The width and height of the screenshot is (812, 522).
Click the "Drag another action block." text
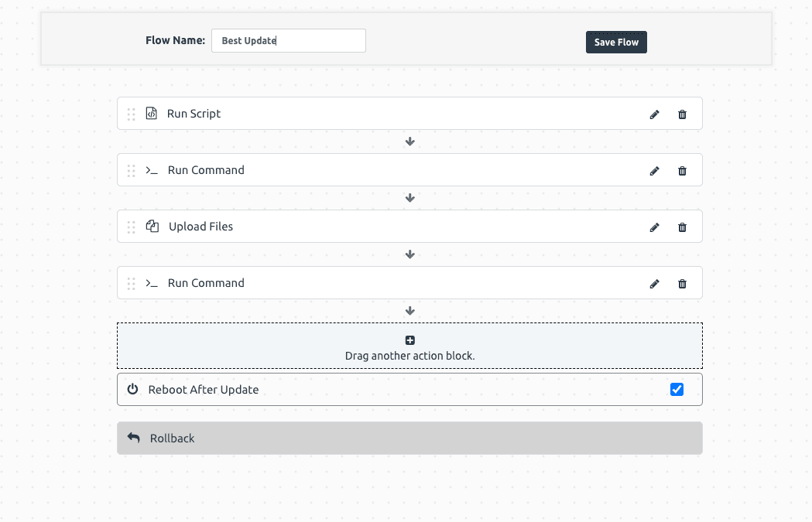(409, 356)
